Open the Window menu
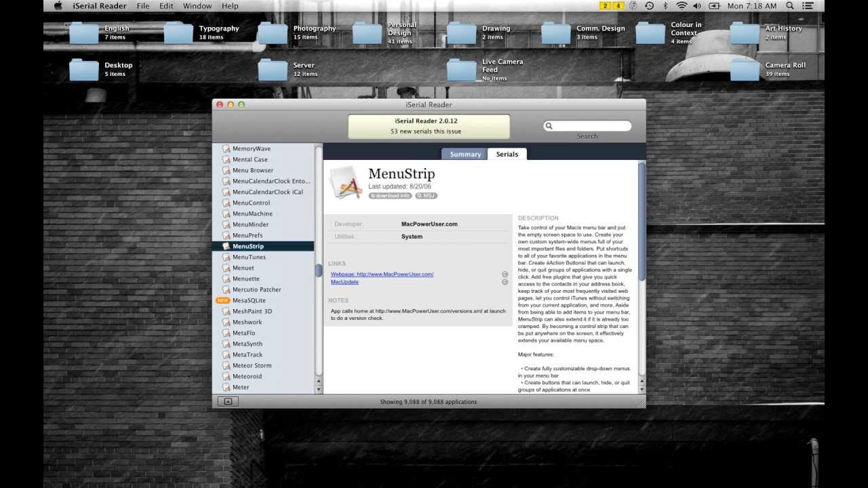The image size is (868, 488). coord(197,6)
